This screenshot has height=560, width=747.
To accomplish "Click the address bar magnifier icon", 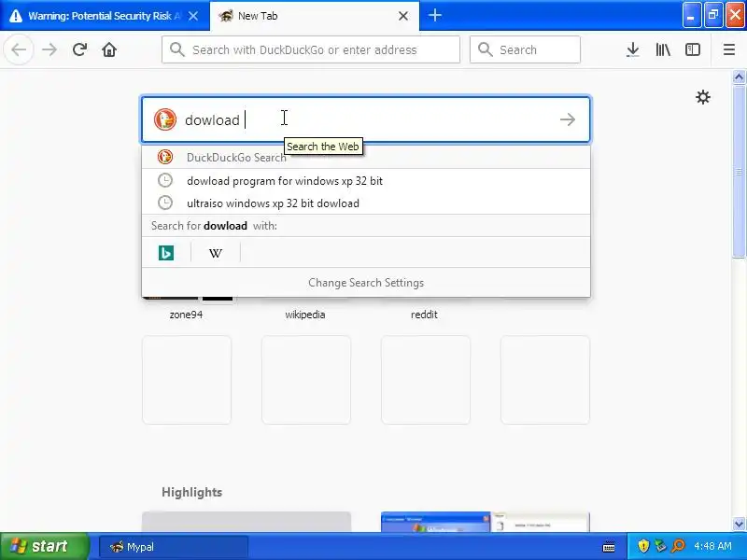I will 177,49.
